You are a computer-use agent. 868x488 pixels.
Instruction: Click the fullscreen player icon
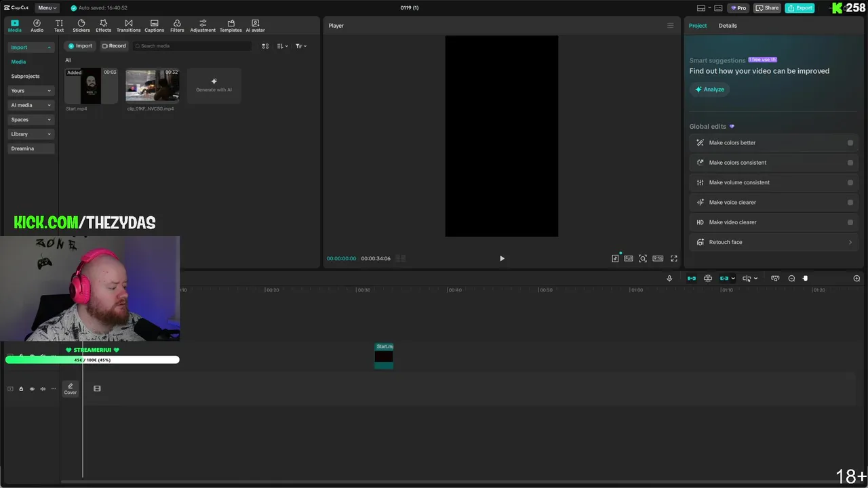(674, 258)
